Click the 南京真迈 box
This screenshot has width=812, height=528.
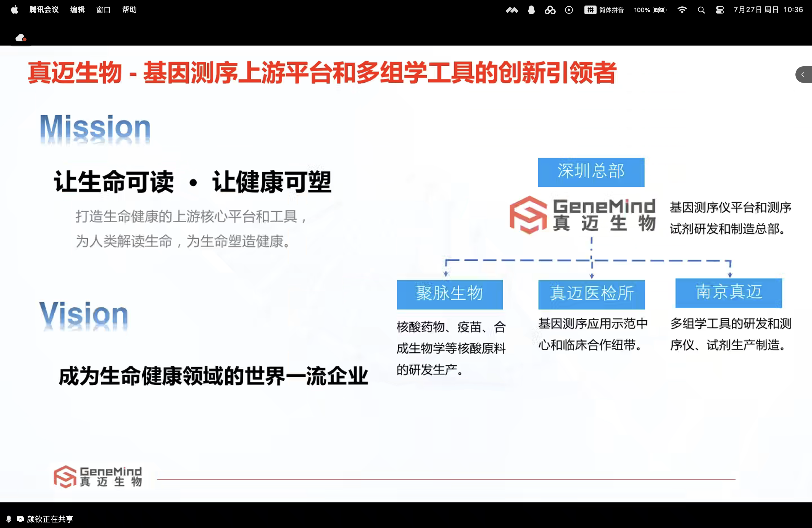[x=729, y=293]
